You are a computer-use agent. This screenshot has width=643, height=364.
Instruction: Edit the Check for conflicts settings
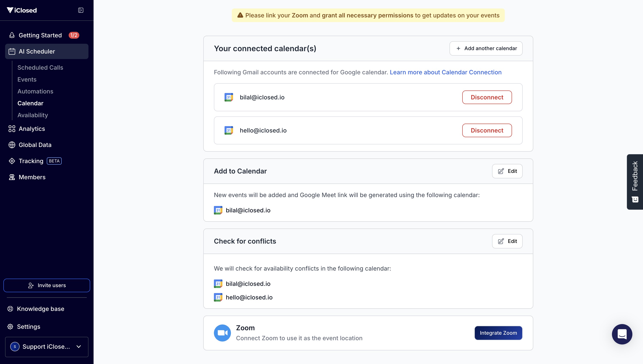[x=507, y=241]
